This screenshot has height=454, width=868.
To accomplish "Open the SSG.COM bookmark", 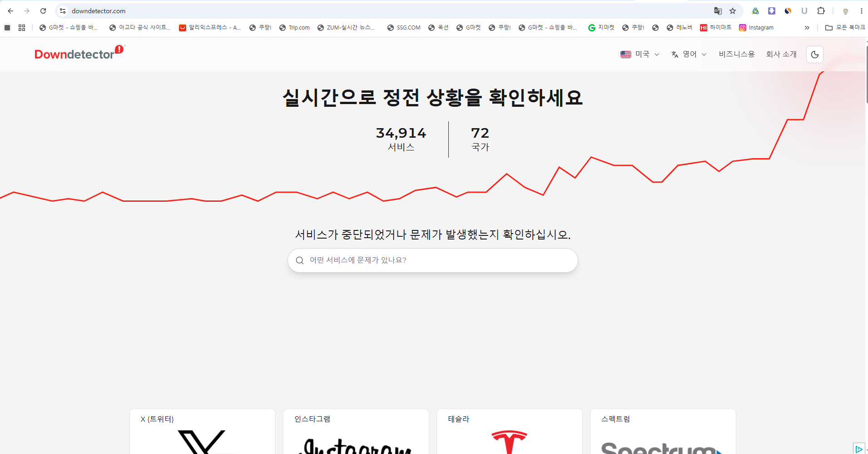I will coord(404,28).
